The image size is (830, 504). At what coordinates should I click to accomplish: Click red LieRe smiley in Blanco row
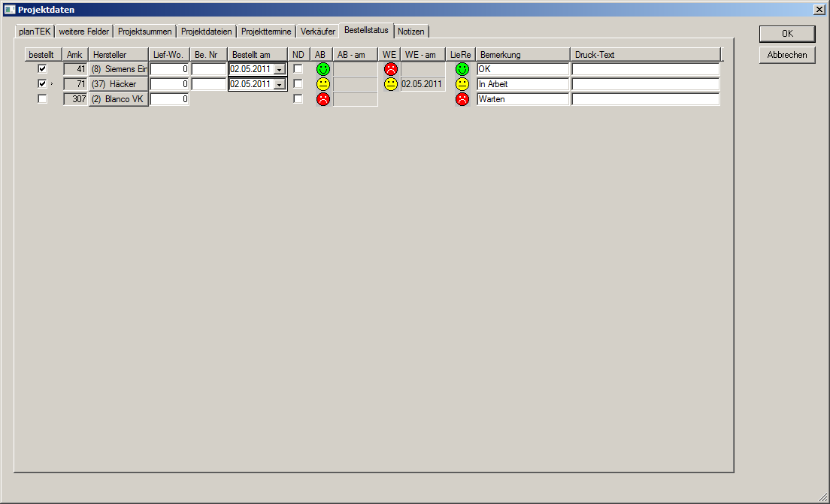point(462,99)
